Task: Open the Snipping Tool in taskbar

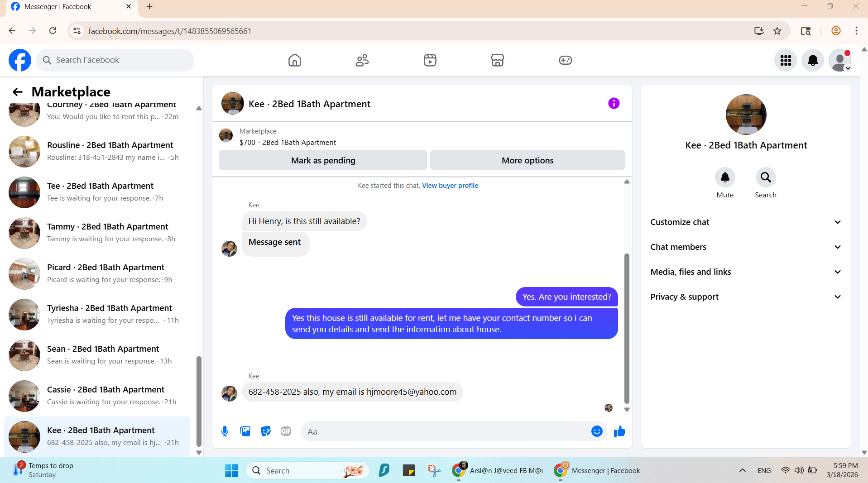Action: point(434,471)
